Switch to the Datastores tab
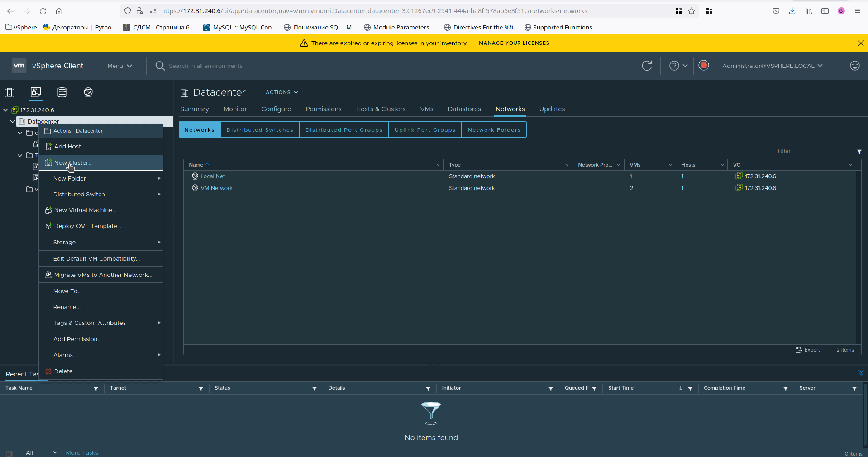 [x=464, y=109]
